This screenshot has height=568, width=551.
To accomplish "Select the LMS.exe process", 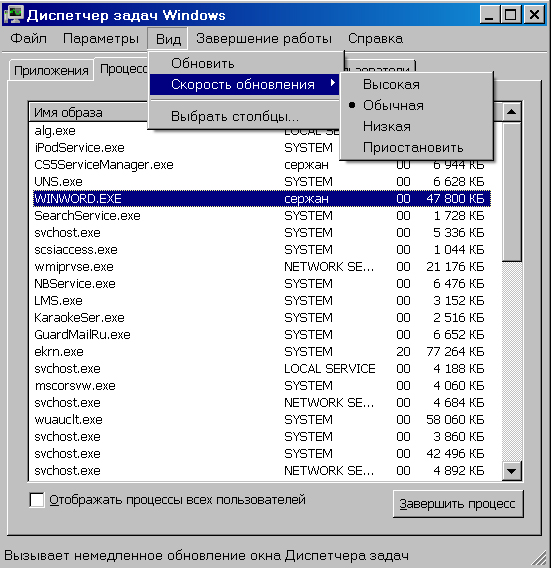I will [x=262, y=301].
